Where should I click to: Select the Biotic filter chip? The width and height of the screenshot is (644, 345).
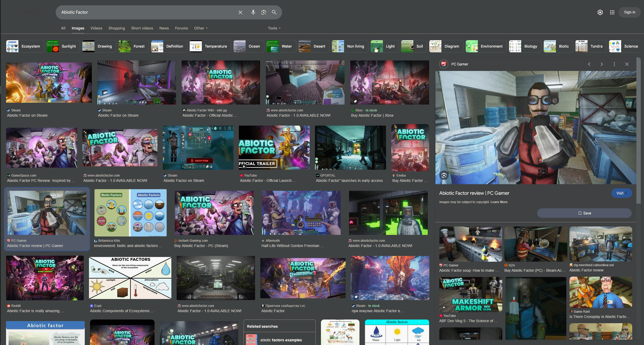(558, 46)
